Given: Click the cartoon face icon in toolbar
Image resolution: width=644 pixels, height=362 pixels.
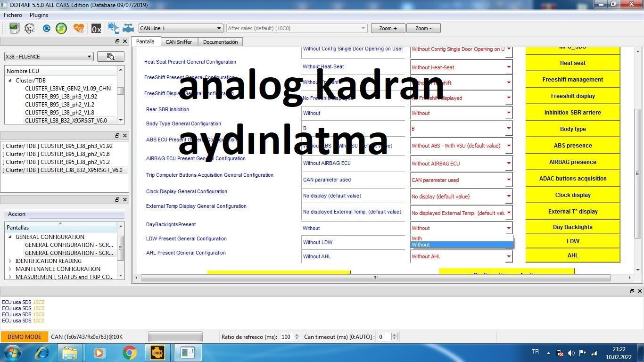Looking at the screenshot, I should (x=29, y=28).
